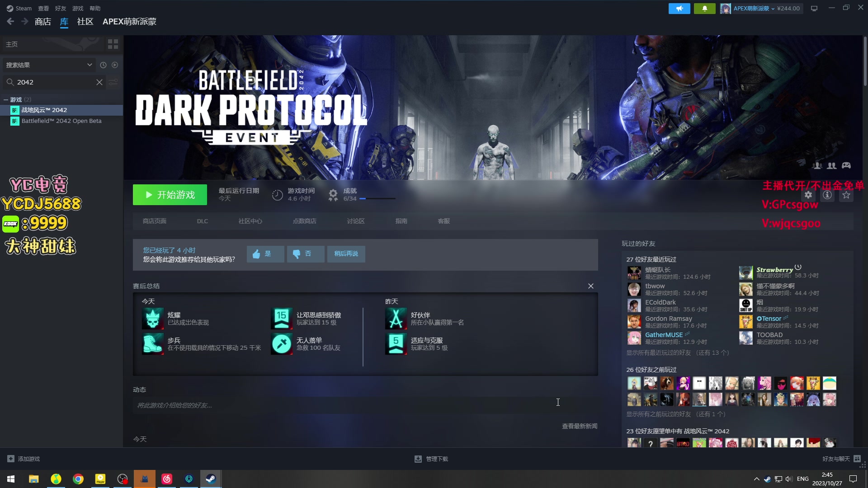Open the DLC tab
Viewport: 868px width, 488px height.
(202, 221)
